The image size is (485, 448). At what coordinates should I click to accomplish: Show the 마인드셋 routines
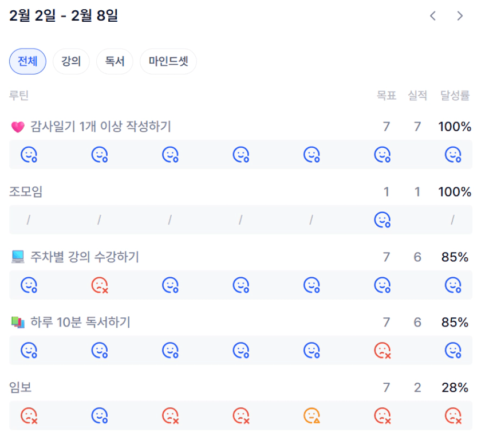coord(168,61)
